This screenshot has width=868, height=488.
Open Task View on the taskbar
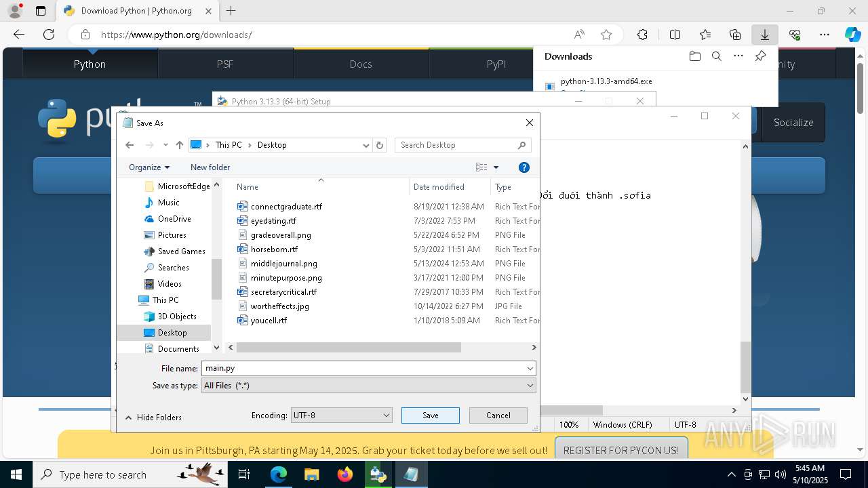pos(245,474)
